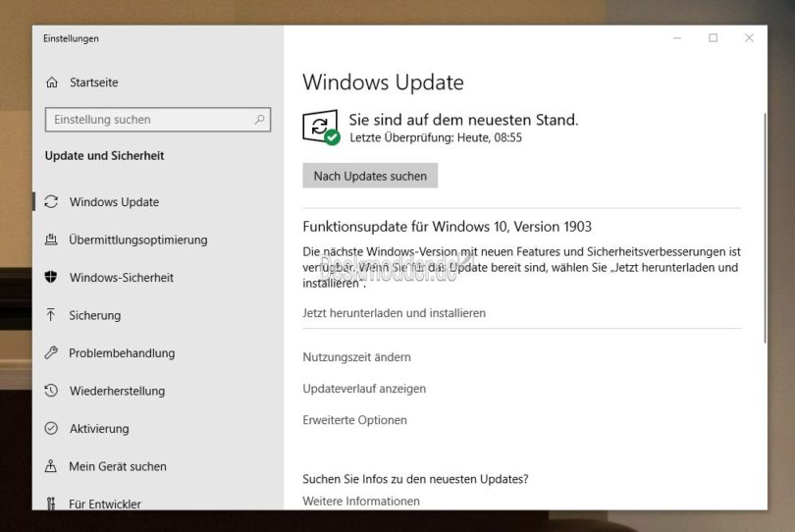Image resolution: width=795 pixels, height=532 pixels.
Task: Click the Wiederherstellung history clock icon
Action: point(51,391)
